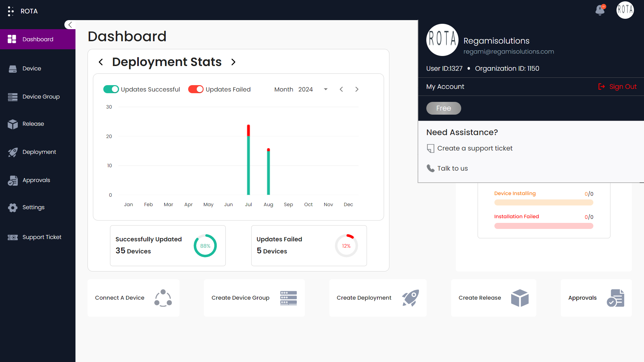Disable the Updates Failed switch
This screenshot has height=362, width=644.
[x=196, y=89]
